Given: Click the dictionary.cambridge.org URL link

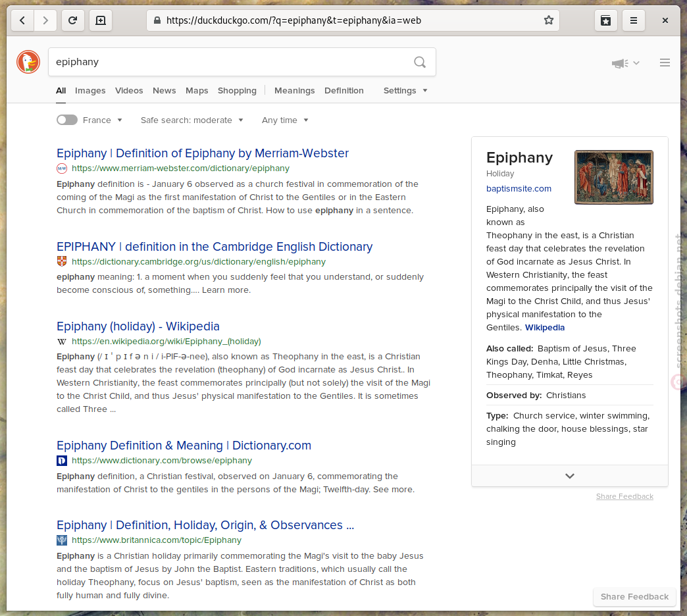Looking at the screenshot, I should (199, 261).
